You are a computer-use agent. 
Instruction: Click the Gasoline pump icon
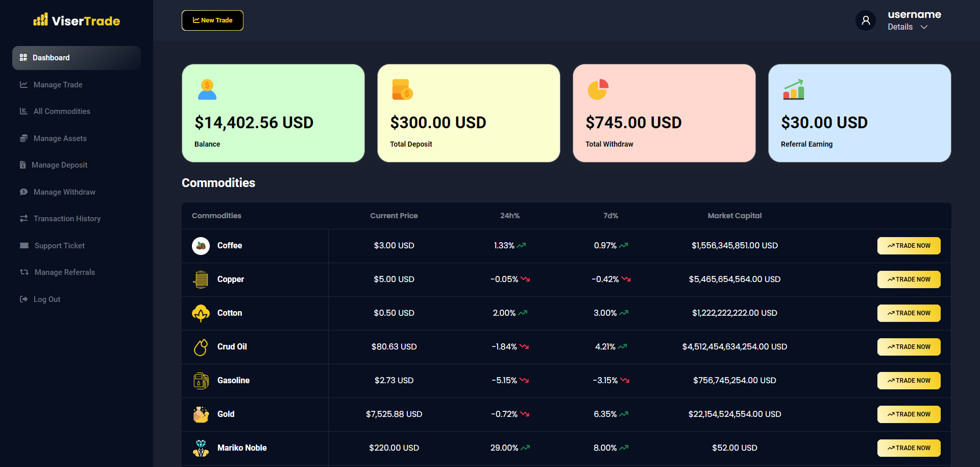(x=201, y=381)
